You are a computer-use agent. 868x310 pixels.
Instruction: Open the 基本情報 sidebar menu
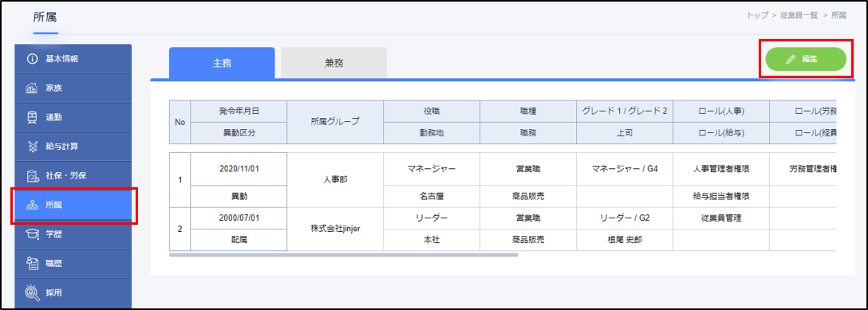[73, 59]
